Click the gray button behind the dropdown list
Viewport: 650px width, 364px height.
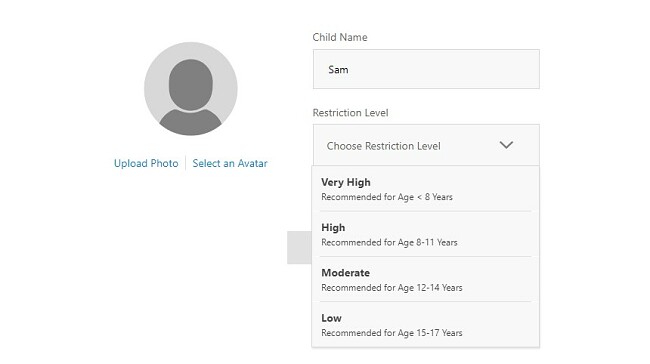[299, 248]
